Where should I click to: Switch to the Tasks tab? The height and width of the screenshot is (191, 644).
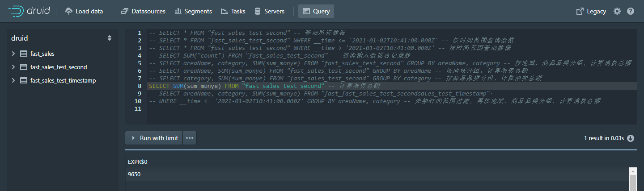233,11
